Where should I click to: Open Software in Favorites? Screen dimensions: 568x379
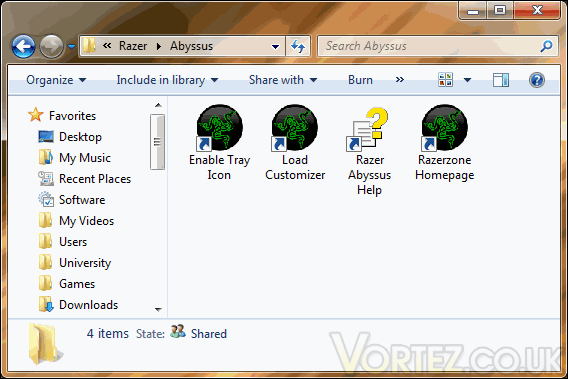pos(82,200)
